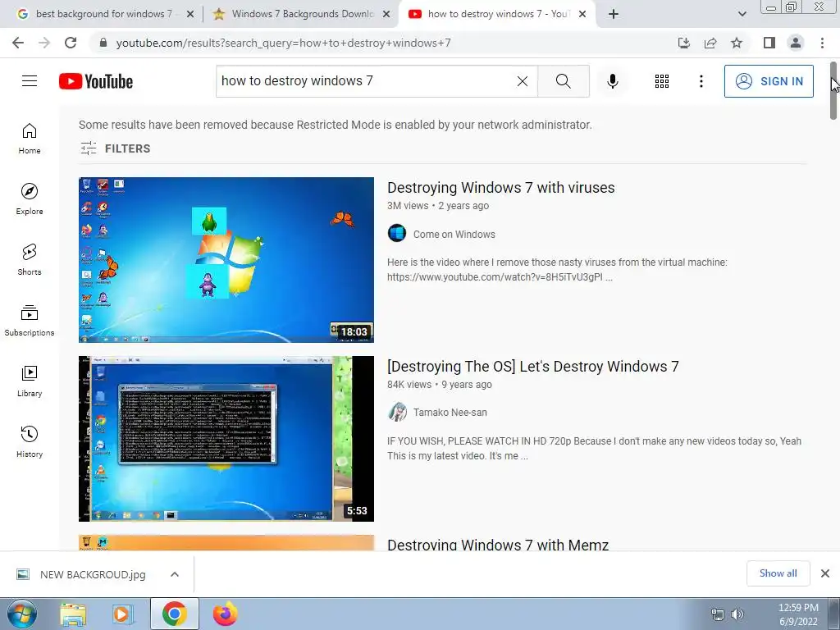This screenshot has width=840, height=630.
Task: Open a new browser tab
Action: point(614,14)
